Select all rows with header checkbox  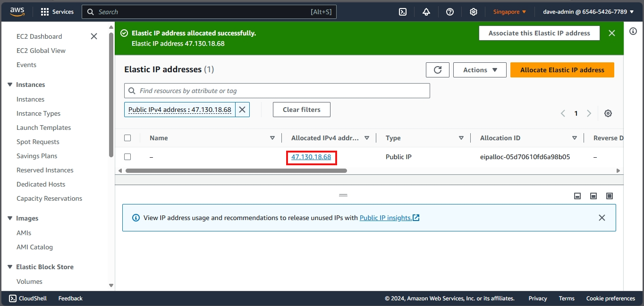point(127,138)
